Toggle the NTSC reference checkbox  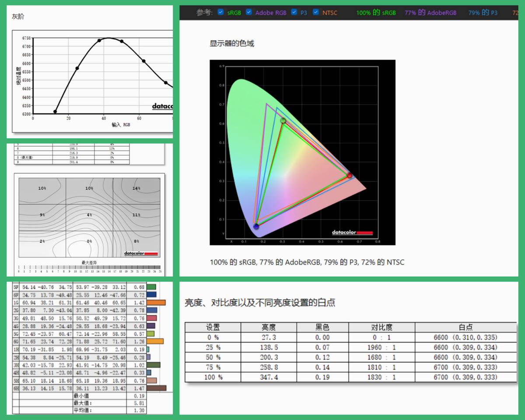[x=316, y=13]
